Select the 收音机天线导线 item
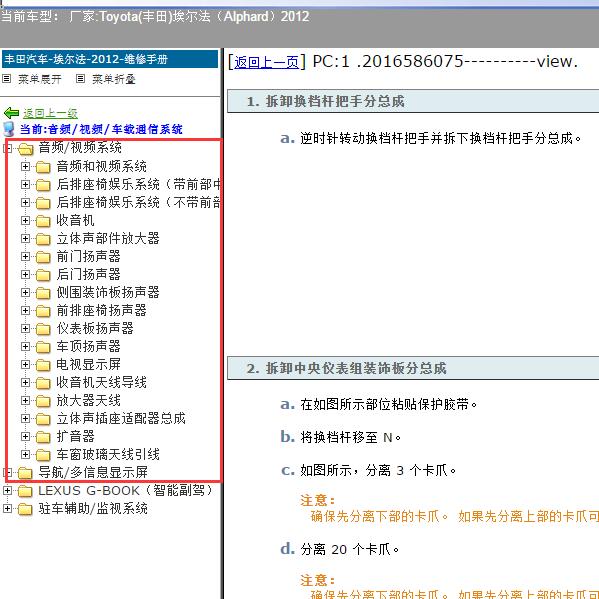Screen dimensions: 599x599 click(101, 382)
